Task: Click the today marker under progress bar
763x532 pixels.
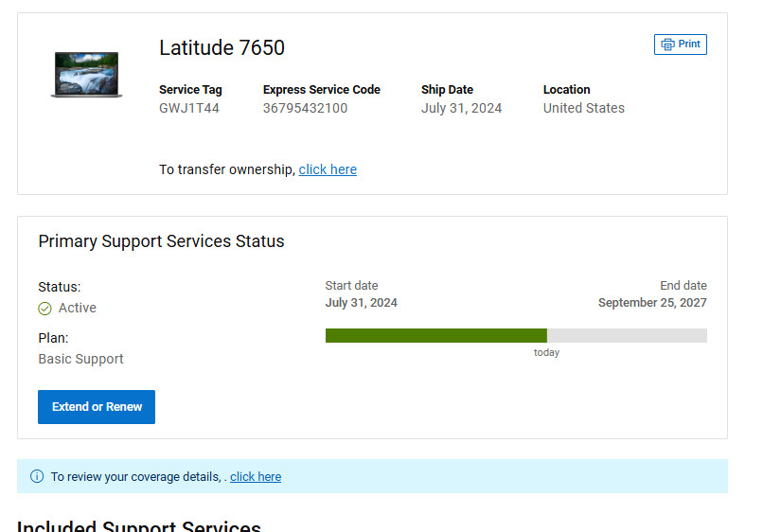Action: click(546, 352)
